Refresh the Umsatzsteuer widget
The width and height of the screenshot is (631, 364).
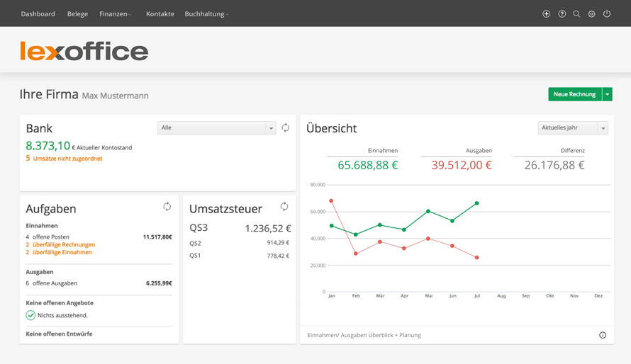click(x=284, y=207)
